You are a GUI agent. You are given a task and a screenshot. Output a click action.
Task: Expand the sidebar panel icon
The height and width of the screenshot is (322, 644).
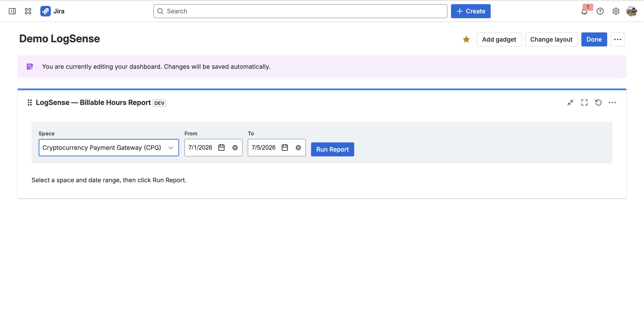click(12, 11)
